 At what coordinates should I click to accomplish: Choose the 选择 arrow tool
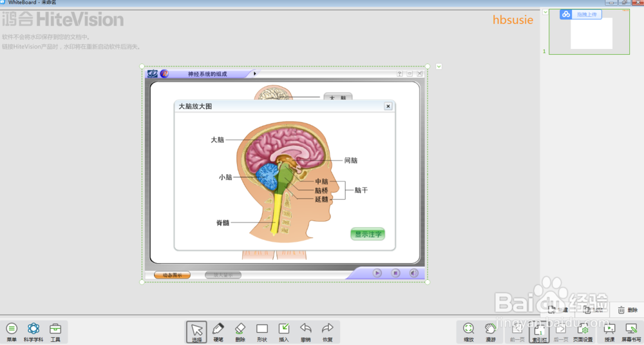pyautogui.click(x=196, y=332)
